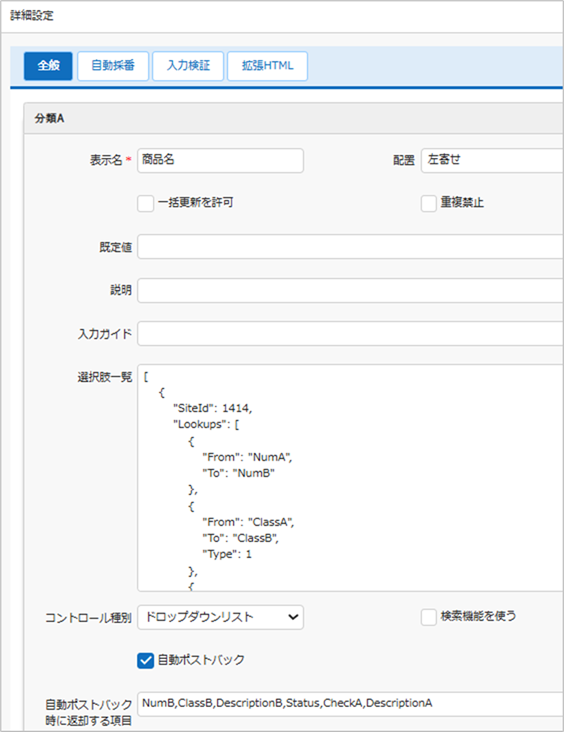Open the 自動採番 tab

(x=113, y=66)
